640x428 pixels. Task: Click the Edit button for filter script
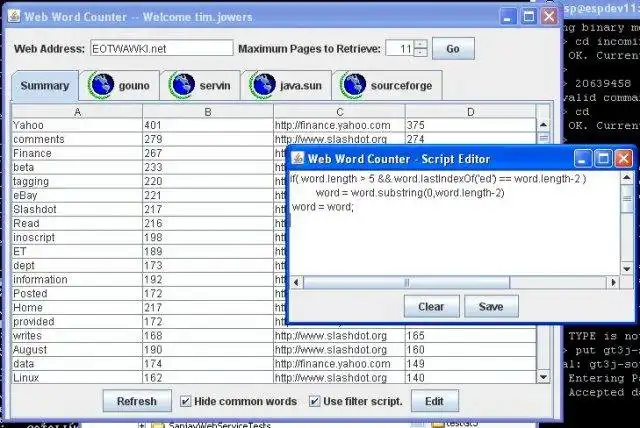(434, 401)
